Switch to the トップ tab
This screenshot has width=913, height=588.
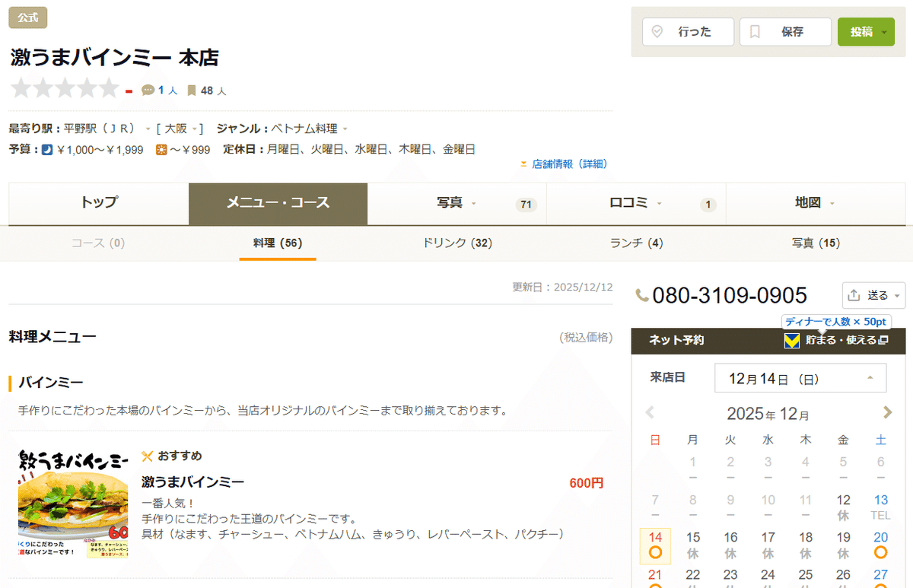[x=99, y=203]
